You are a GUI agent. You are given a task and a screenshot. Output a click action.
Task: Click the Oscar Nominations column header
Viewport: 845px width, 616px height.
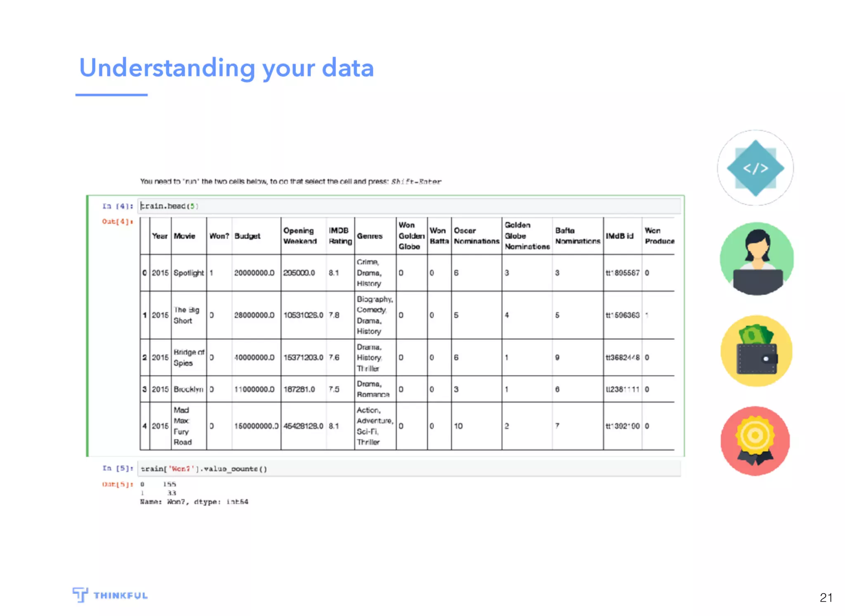(x=476, y=236)
